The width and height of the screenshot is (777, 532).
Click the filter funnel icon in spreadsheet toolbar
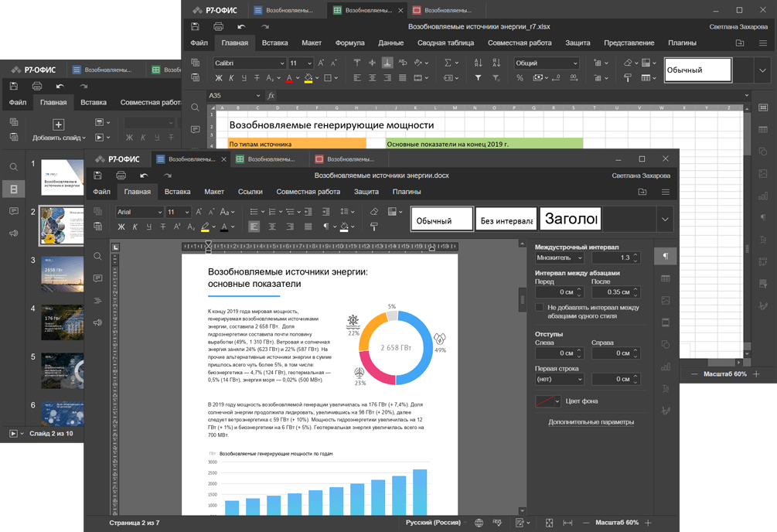pos(478,78)
